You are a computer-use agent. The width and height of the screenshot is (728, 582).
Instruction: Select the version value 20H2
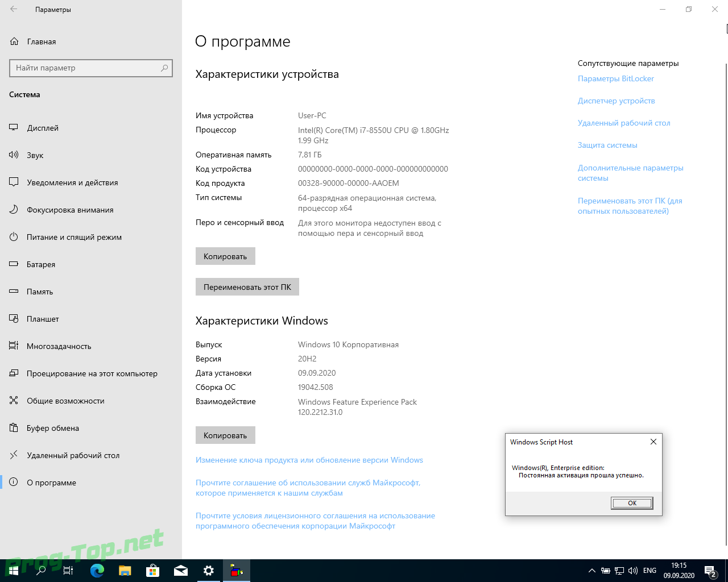click(x=307, y=359)
